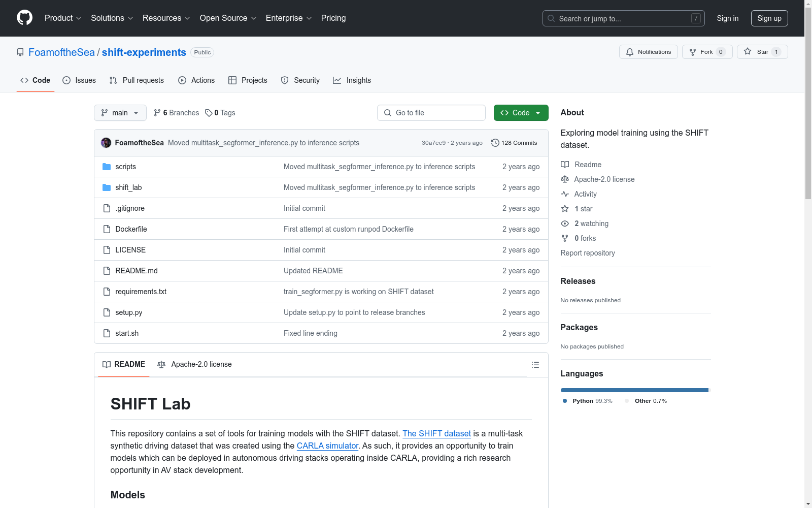Screen dimensions: 812x508
Task: Switch to the Issues tab
Action: tap(79, 80)
